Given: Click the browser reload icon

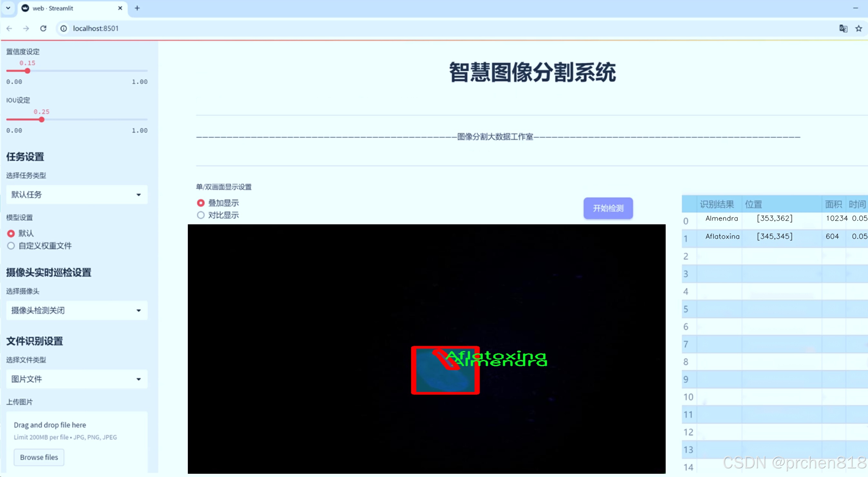Looking at the screenshot, I should click(x=43, y=28).
